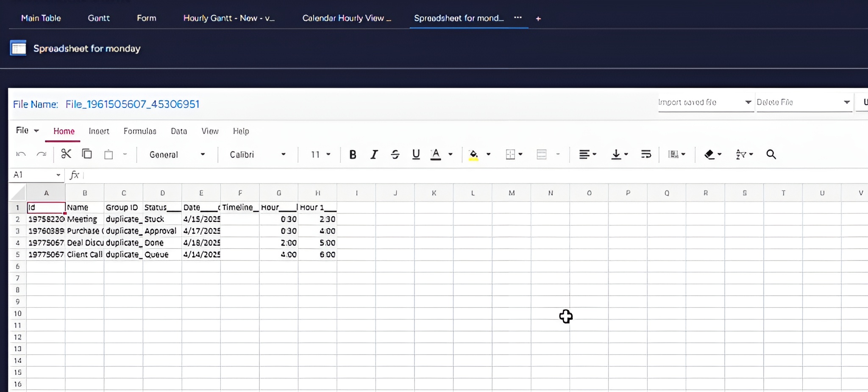Click the Undo arrow icon
Image resolution: width=868 pixels, height=392 pixels.
point(21,154)
